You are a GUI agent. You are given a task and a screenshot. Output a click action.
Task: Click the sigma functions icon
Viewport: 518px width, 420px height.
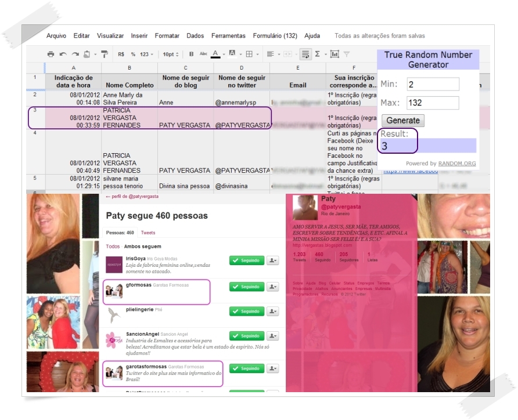click(318, 54)
